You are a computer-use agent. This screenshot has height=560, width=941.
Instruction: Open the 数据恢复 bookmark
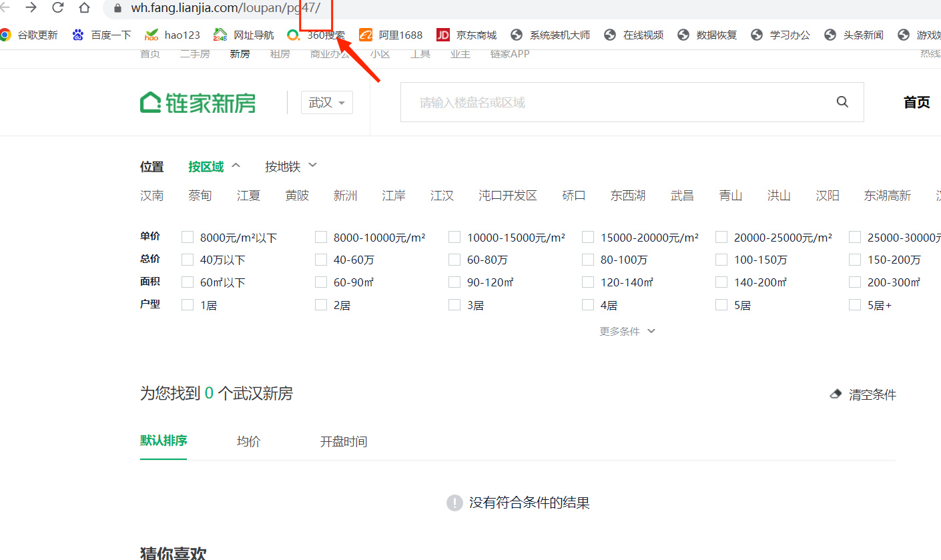click(x=707, y=35)
